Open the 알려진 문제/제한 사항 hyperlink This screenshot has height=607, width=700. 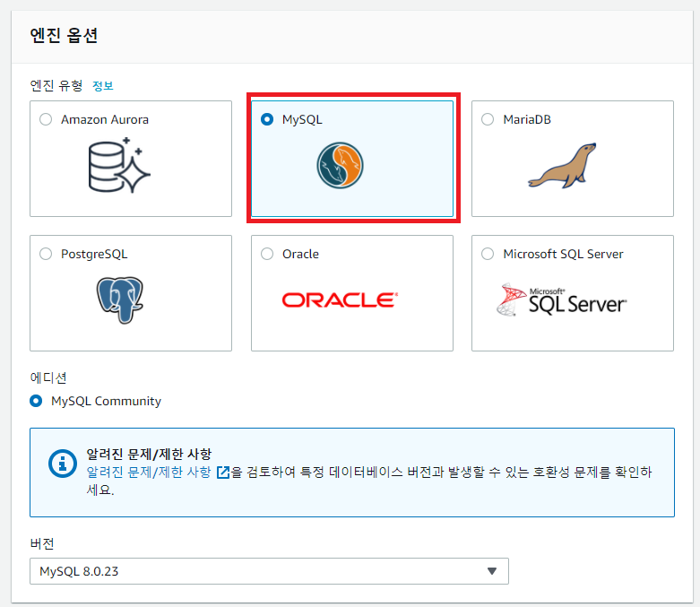pyautogui.click(x=149, y=473)
